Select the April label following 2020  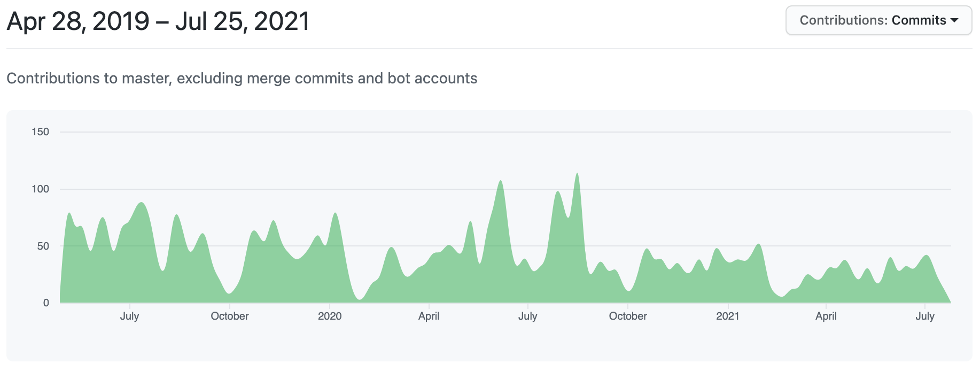(429, 316)
